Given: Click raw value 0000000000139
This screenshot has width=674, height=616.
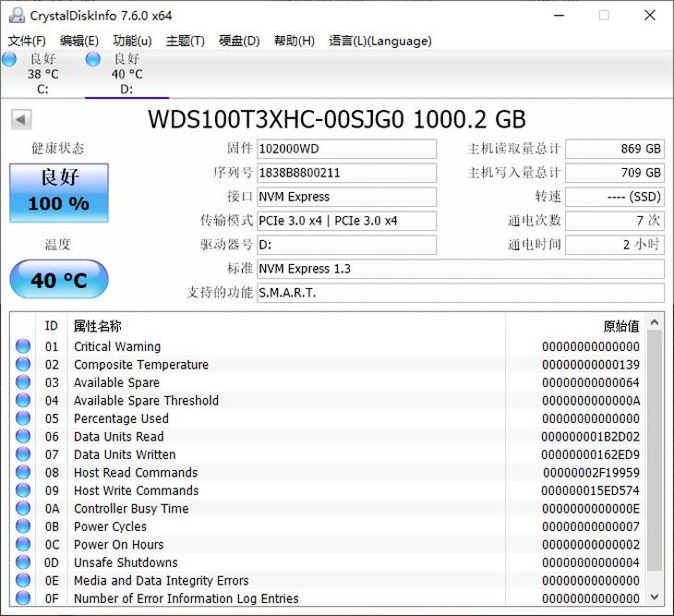Looking at the screenshot, I should [x=591, y=365].
